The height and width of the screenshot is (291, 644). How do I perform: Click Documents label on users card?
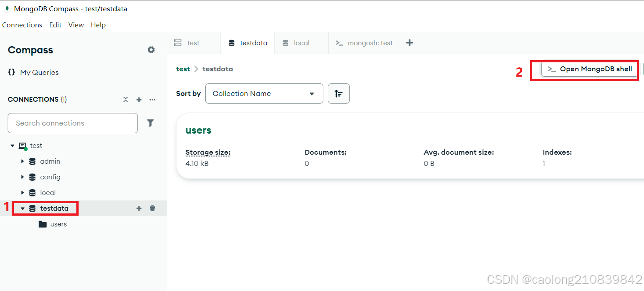326,152
